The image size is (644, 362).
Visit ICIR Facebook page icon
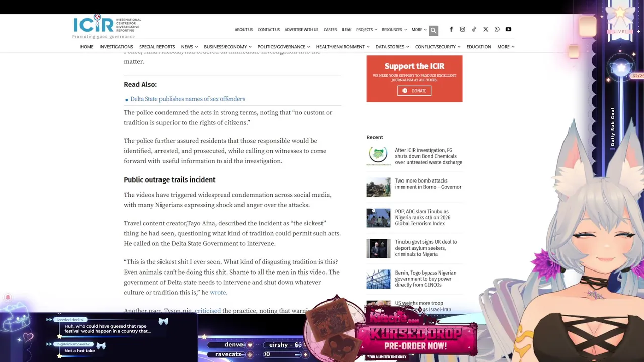pyautogui.click(x=451, y=29)
